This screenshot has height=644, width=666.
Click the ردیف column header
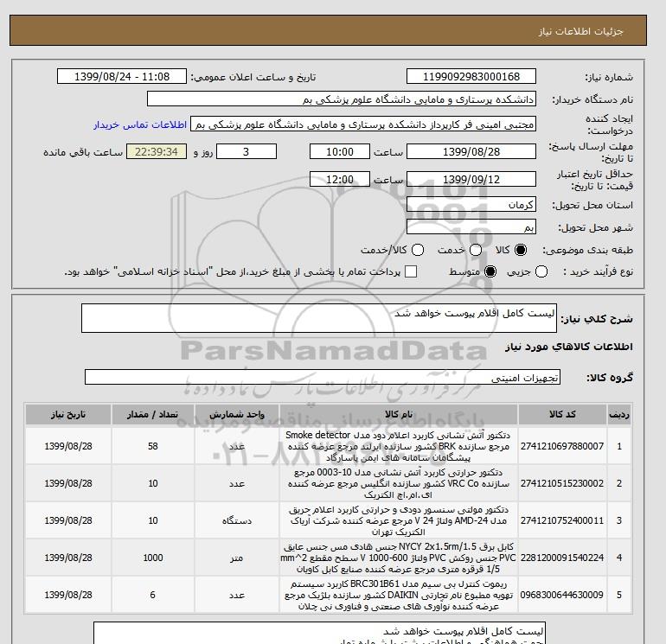click(x=619, y=414)
